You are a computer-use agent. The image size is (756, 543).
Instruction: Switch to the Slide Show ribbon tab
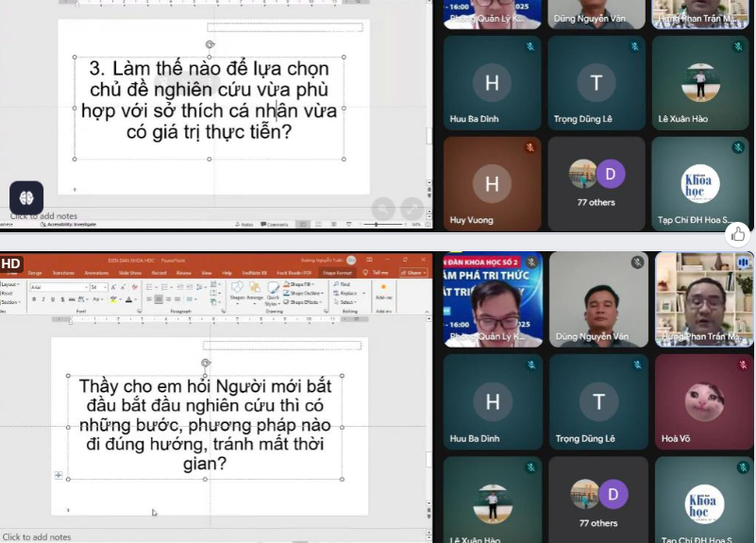(130, 273)
